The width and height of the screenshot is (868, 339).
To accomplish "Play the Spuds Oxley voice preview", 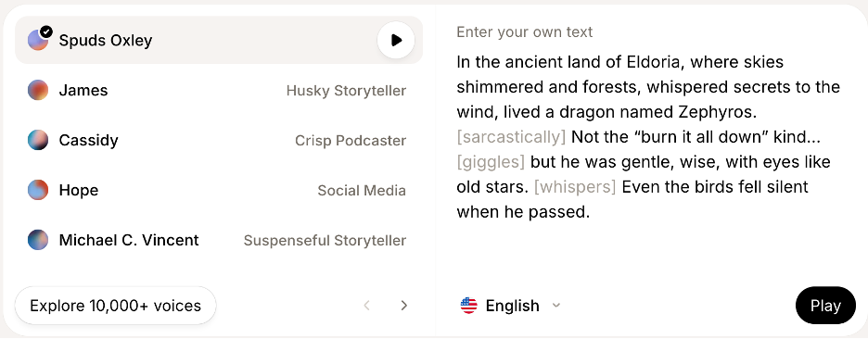I will pos(396,41).
